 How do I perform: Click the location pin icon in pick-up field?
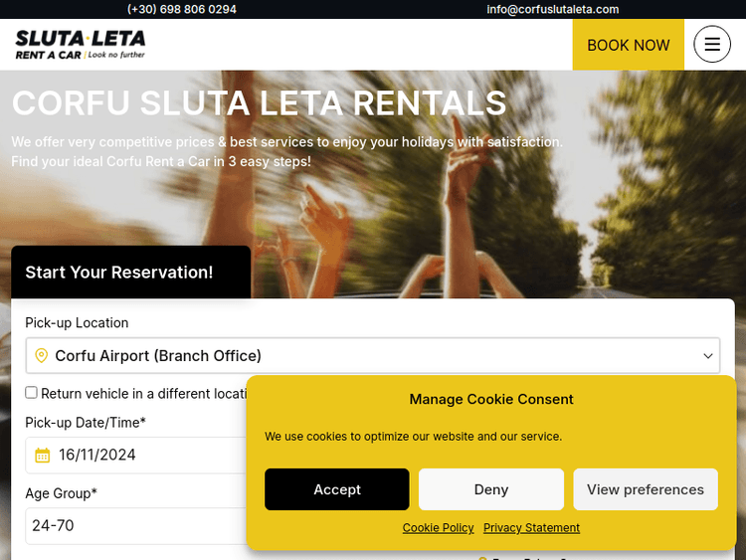click(42, 356)
